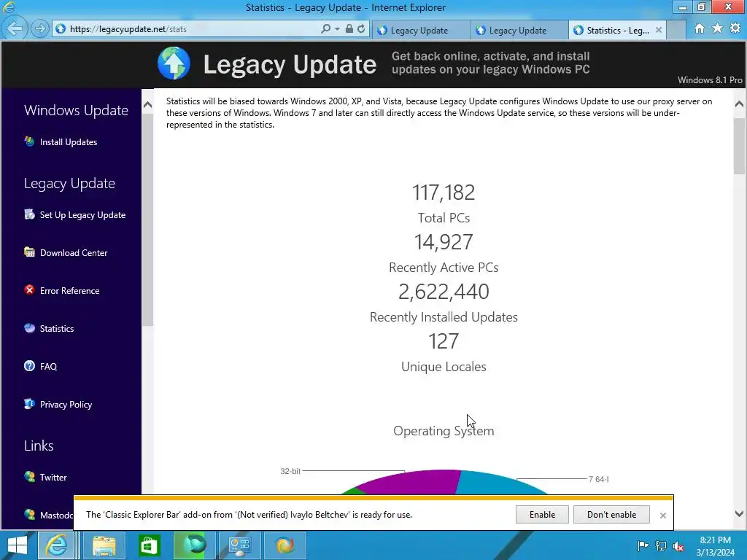Click the 14,927 Recently Active PCs value
Screen dimensions: 747x560
(x=444, y=242)
